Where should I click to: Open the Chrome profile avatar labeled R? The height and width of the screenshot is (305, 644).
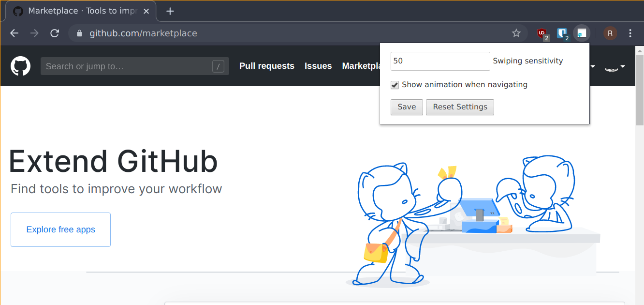[x=610, y=33]
